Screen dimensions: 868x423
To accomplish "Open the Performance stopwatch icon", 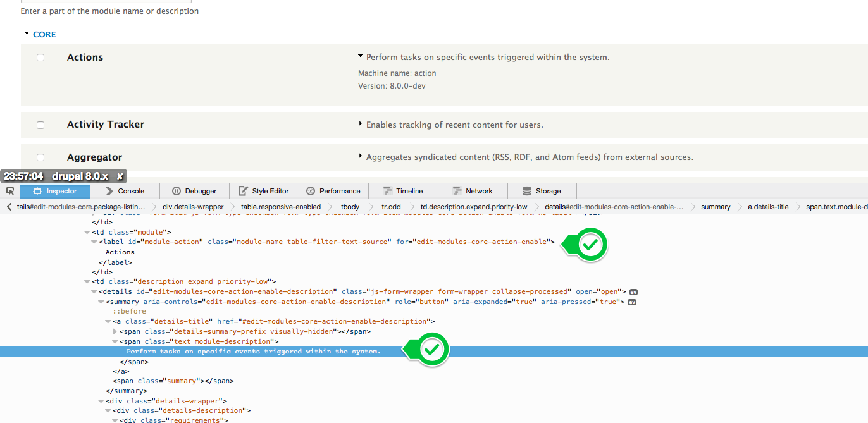I will click(311, 190).
